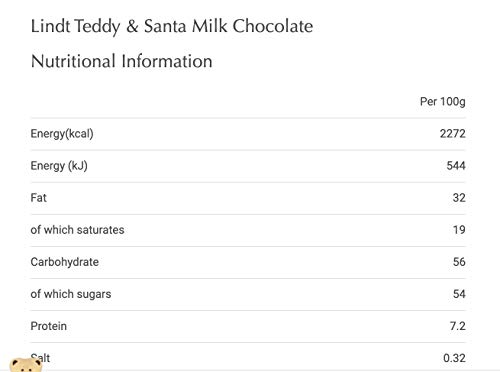Click the sugars value 54

coord(459,294)
